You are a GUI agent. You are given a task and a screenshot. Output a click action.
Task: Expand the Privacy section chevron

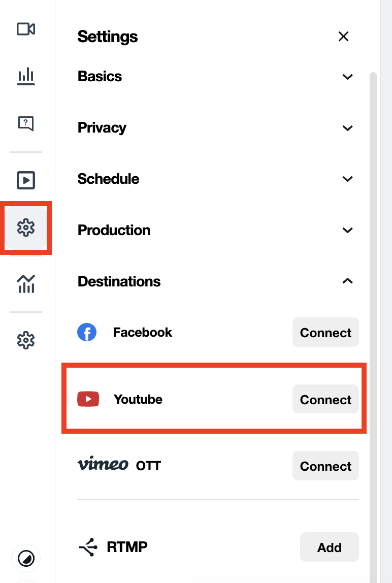[347, 128]
